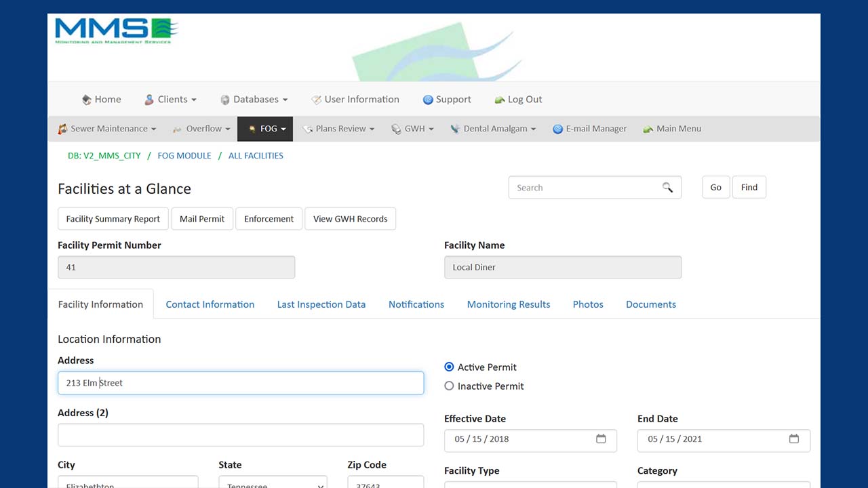
Task: Open the End Date calendar picker icon
Action: click(794, 439)
